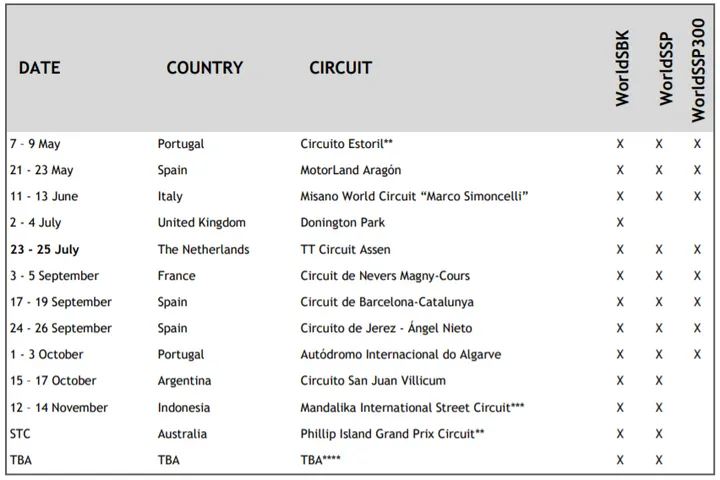Image resolution: width=720 pixels, height=480 pixels.
Task: Click Mandalika International Street Circuit entry
Action: (412, 408)
